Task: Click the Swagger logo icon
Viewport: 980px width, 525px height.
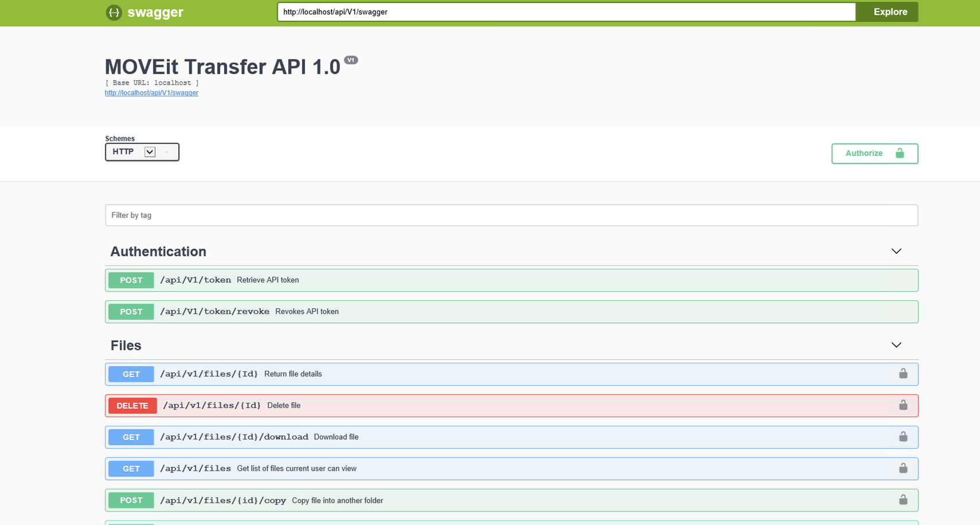Action: 114,12
